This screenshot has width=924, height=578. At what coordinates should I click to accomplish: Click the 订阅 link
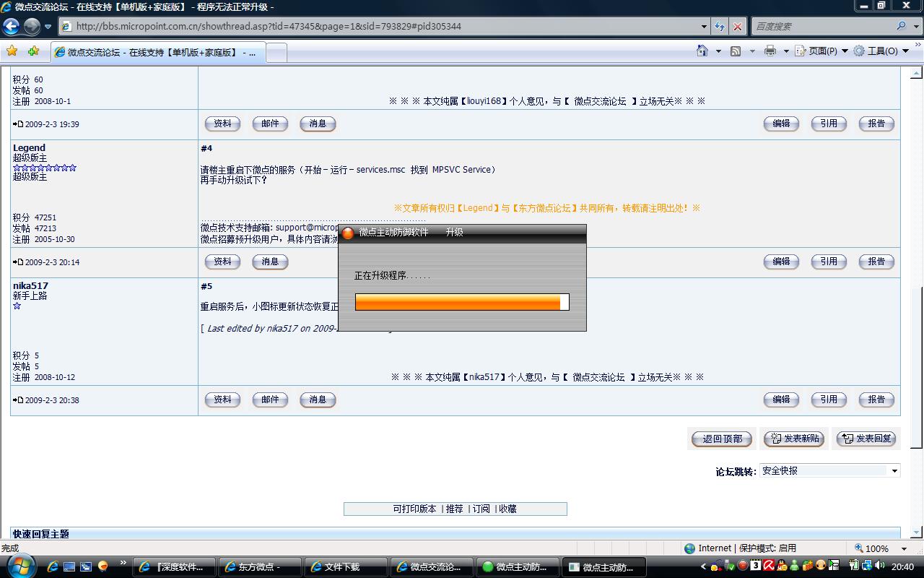[x=481, y=509]
